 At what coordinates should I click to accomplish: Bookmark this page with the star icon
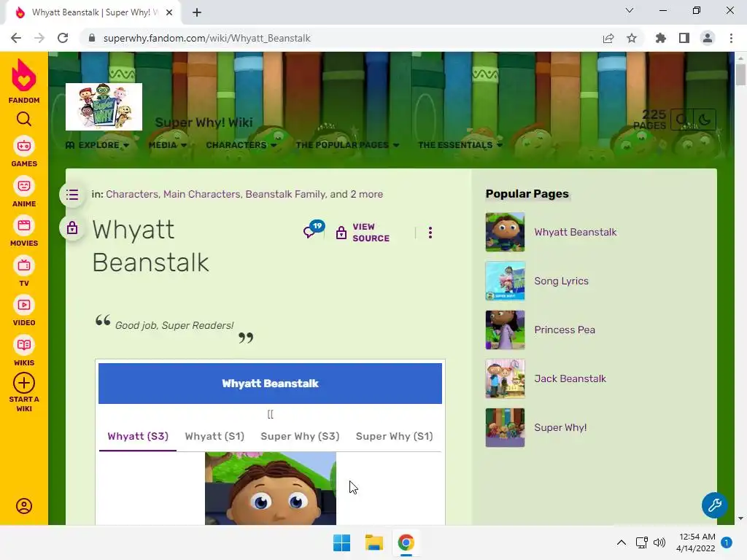tap(632, 38)
